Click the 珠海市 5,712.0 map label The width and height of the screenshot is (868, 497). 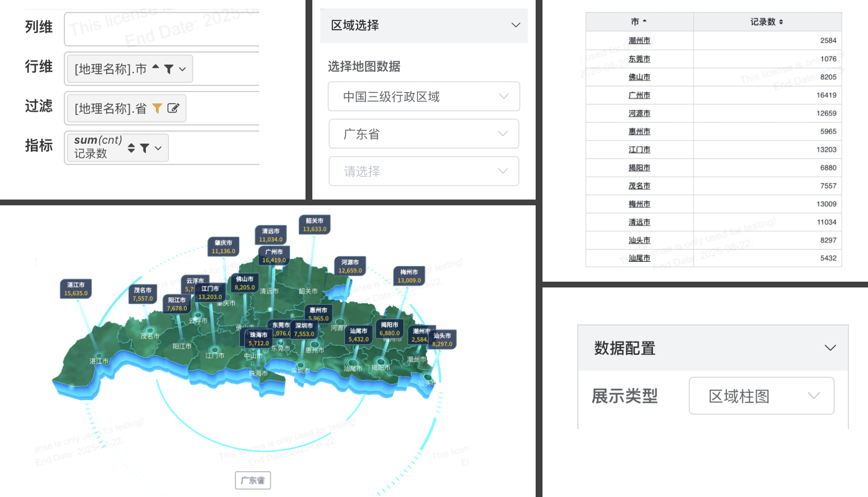(x=259, y=339)
